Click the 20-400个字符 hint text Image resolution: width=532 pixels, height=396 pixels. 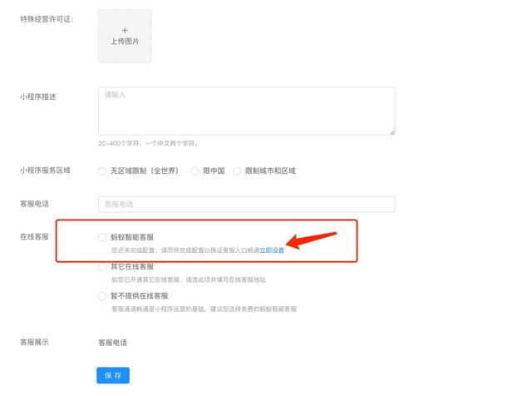148,143
